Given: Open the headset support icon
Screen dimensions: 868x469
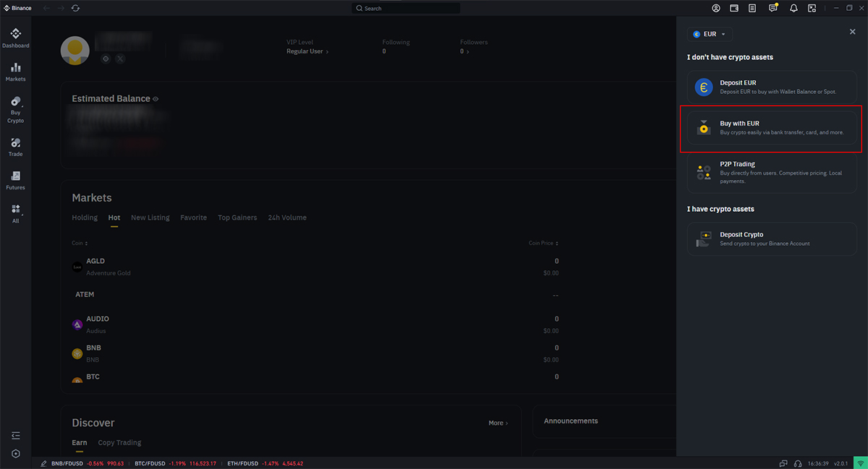Looking at the screenshot, I should 798,463.
